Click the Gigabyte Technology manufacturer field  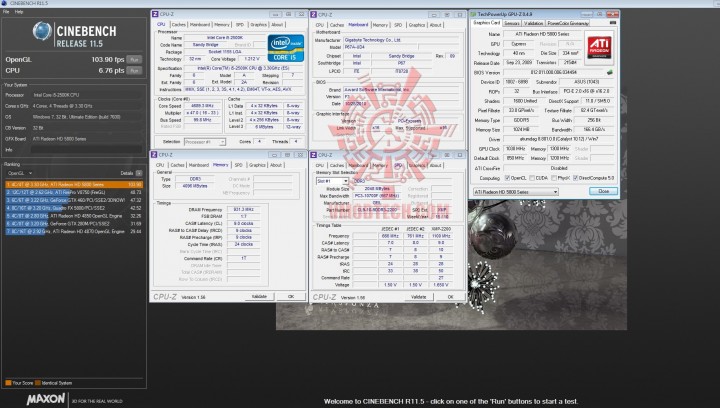pyautogui.click(x=400, y=40)
